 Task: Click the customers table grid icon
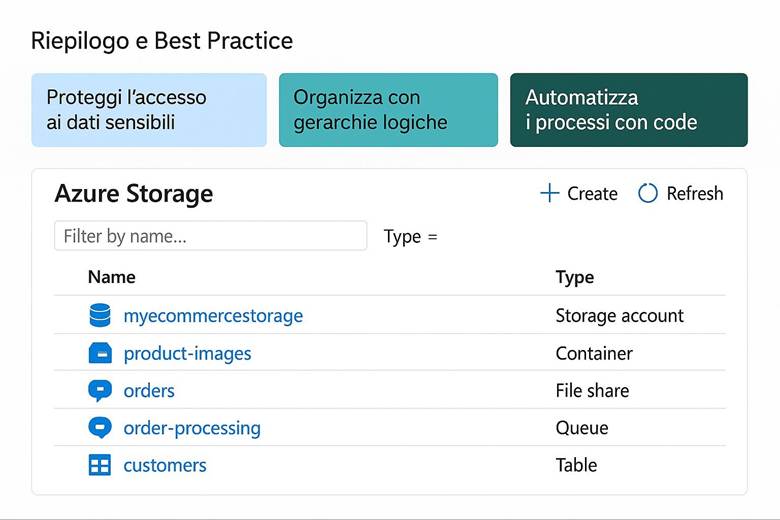click(100, 465)
